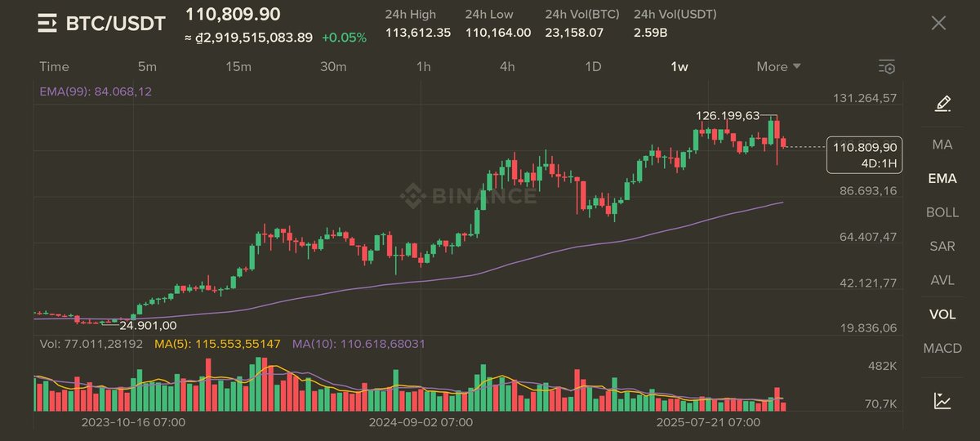This screenshot has width=980, height=441.
Task: Select the 1w interval tab
Action: coord(679,67)
